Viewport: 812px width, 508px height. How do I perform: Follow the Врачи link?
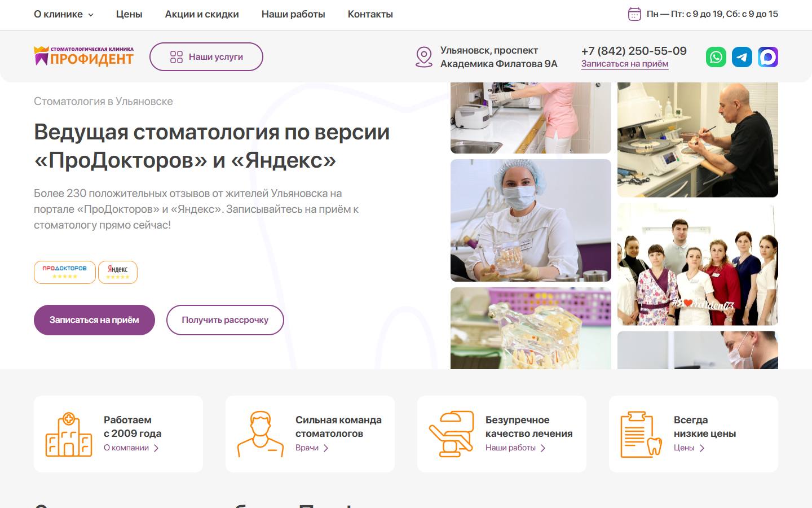coord(312,448)
